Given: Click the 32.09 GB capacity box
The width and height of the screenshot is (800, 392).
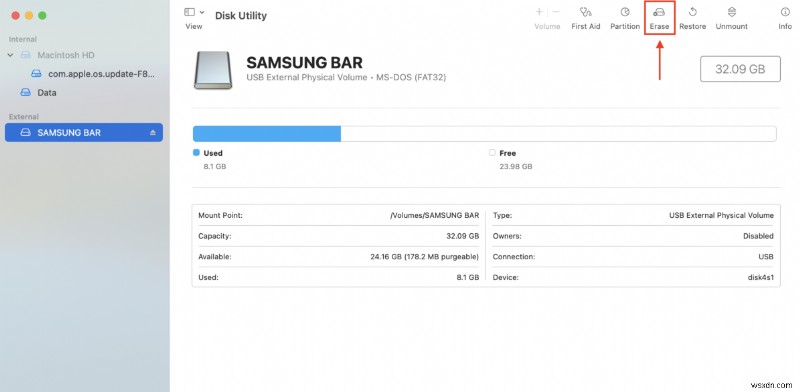Looking at the screenshot, I should (740, 69).
